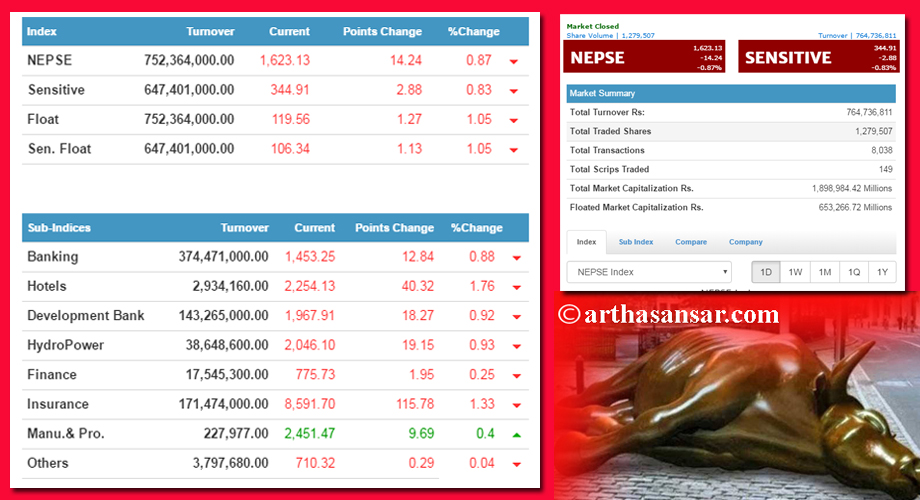Click the red down arrow in Hotels row

coord(516,287)
